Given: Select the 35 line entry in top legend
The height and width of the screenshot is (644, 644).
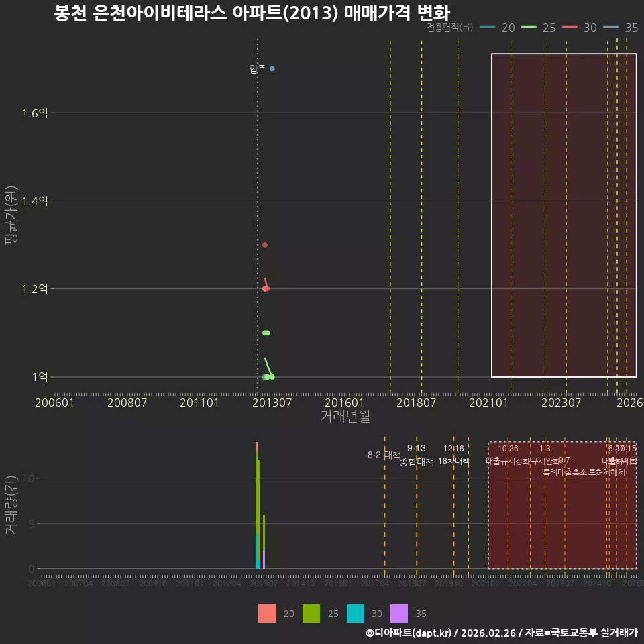Looking at the screenshot, I should click(x=621, y=28).
